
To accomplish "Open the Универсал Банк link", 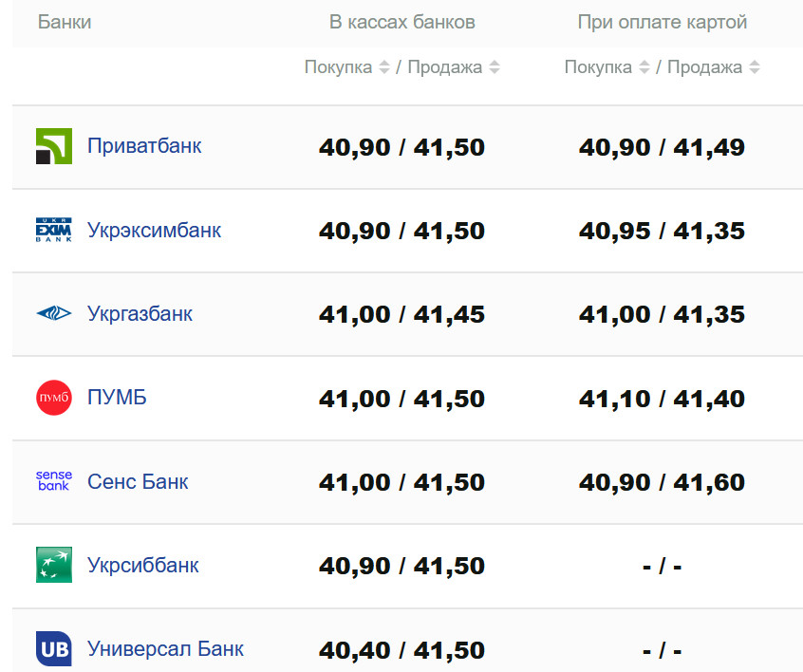I will click(x=165, y=649).
